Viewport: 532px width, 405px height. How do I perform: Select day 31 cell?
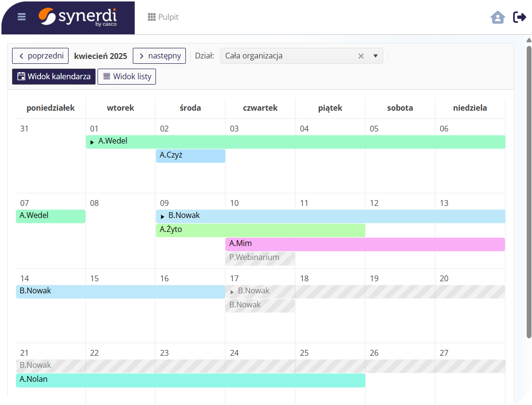[x=51, y=156]
